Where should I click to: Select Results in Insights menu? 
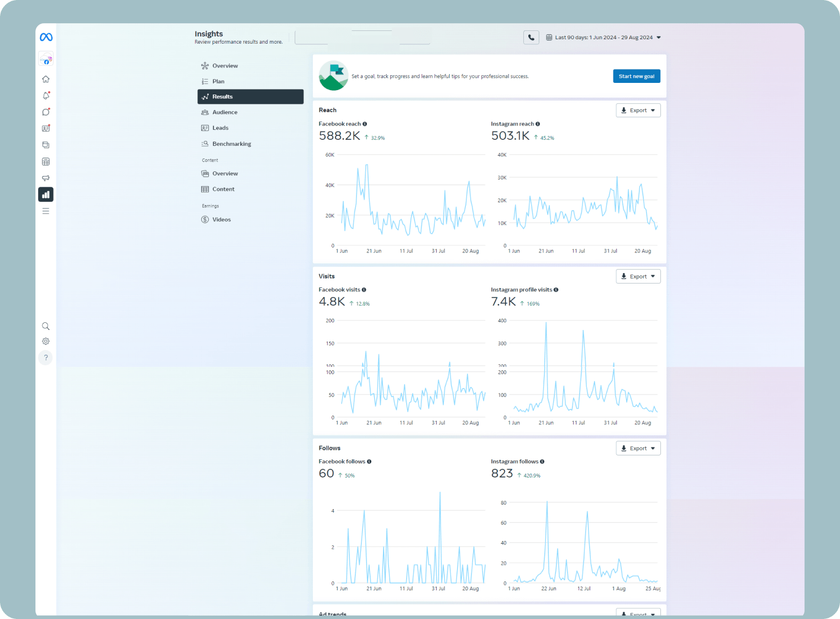coord(250,97)
